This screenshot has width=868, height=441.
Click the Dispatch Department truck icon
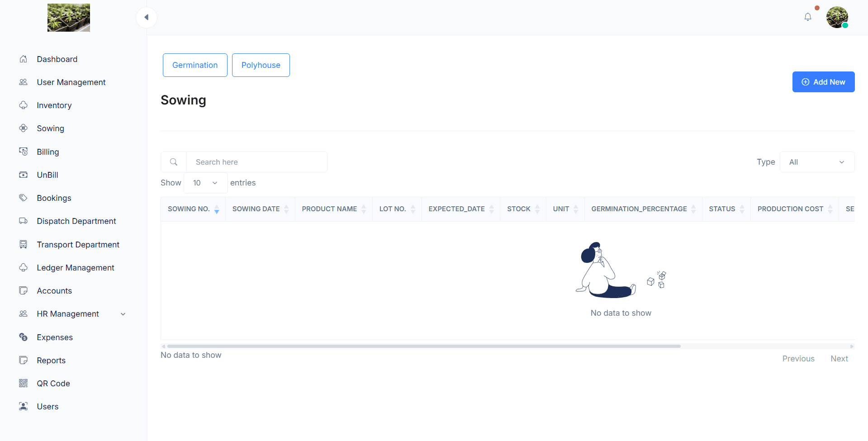(x=24, y=221)
